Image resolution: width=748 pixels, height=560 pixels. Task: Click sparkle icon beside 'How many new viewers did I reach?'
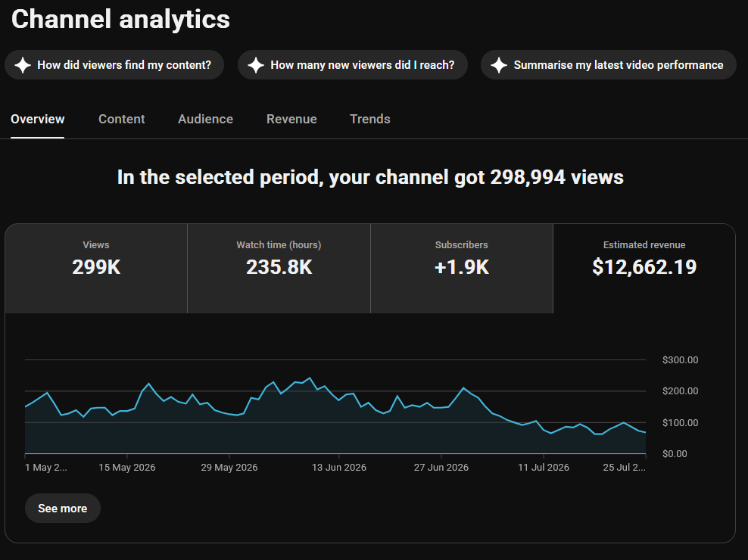click(x=256, y=65)
